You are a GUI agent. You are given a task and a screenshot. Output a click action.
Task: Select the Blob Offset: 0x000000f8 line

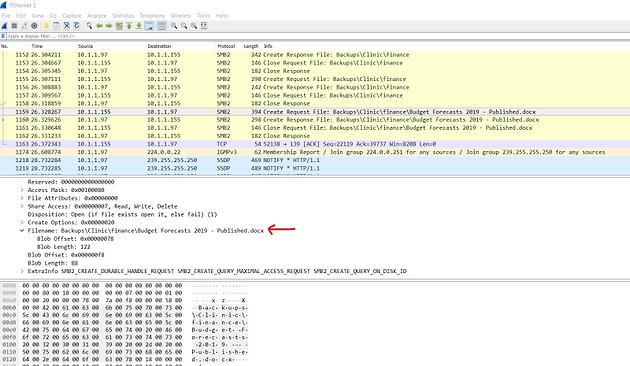[x=66, y=255]
